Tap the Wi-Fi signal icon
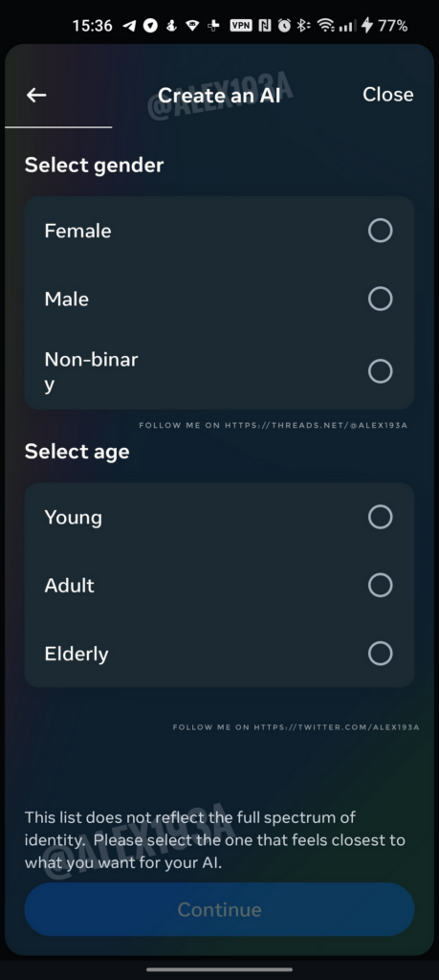Viewport: 439px width, 980px height. click(x=325, y=26)
